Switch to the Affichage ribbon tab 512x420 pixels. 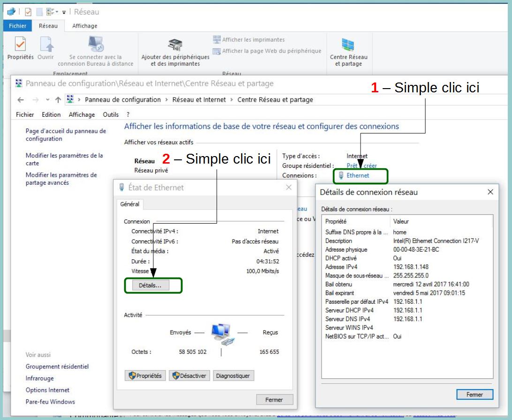tap(84, 26)
